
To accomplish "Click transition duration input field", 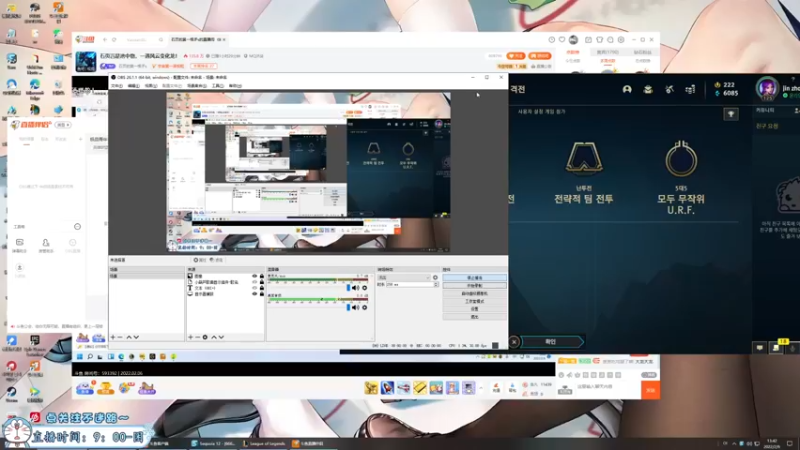I will point(410,285).
